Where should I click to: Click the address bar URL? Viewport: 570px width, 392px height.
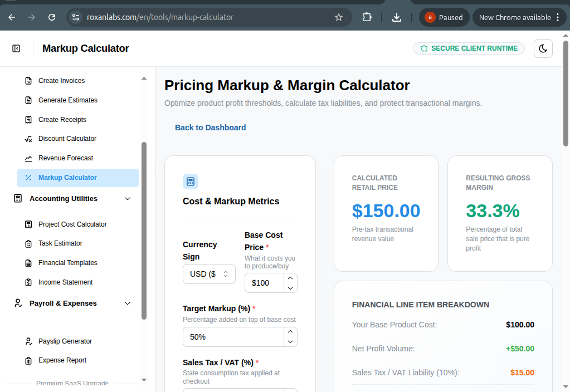[160, 17]
